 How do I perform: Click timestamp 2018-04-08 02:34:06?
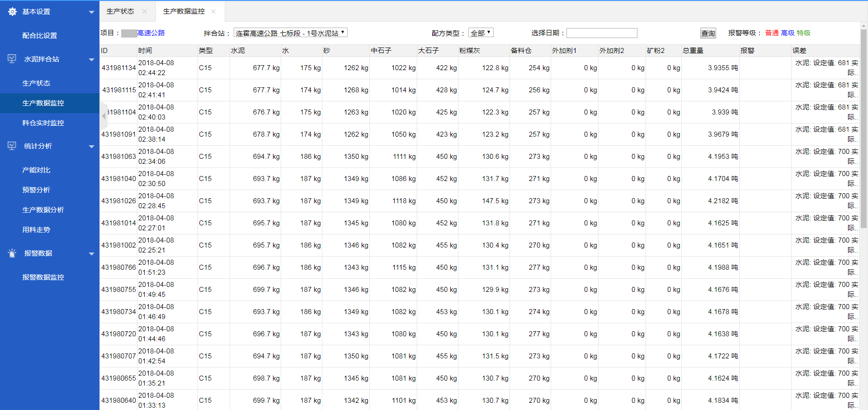156,157
